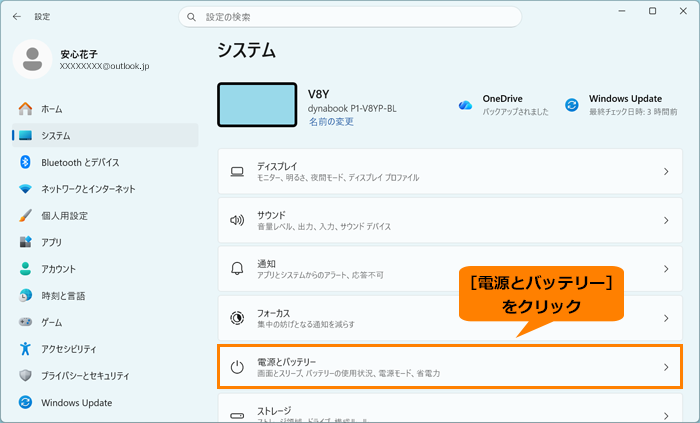Viewport: 700px width, 423px height.
Task: Click the ゲーム controller icon
Action: [x=25, y=322]
